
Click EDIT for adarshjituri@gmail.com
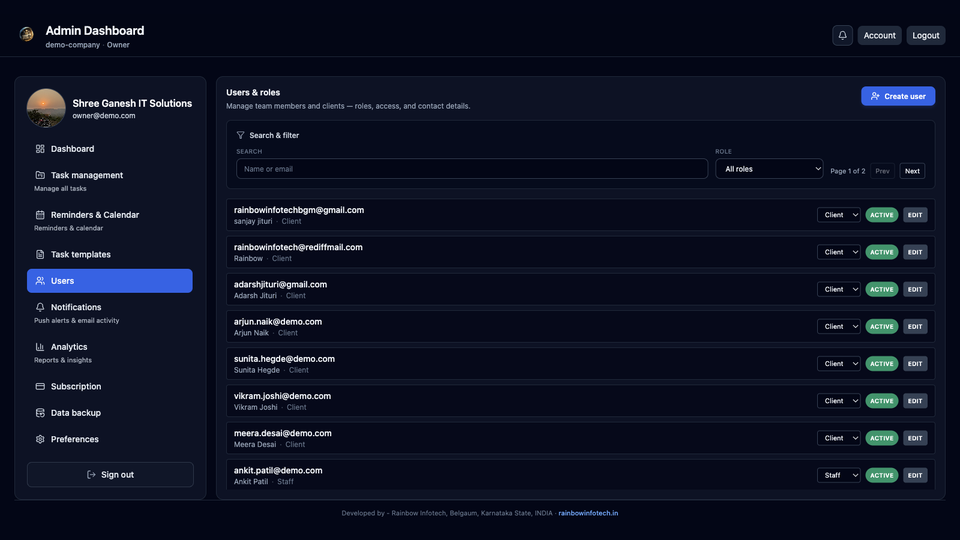pos(915,289)
